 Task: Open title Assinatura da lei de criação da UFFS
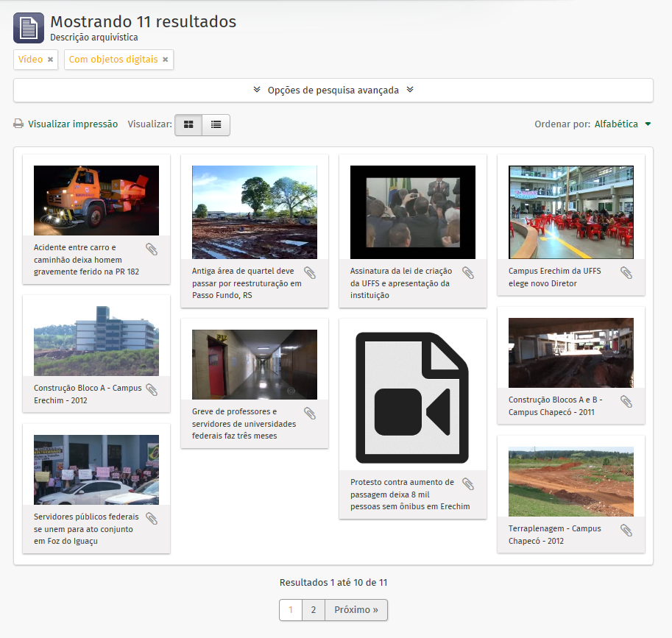(401, 283)
